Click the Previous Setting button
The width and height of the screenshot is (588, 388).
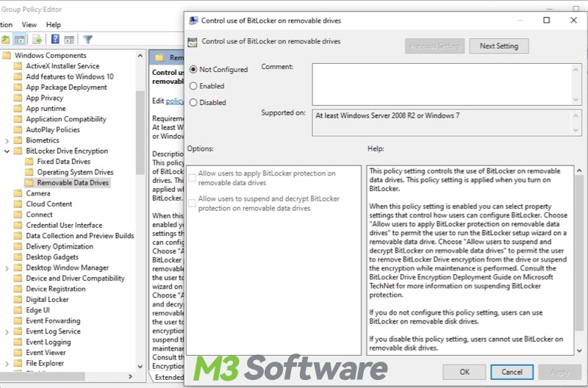coord(434,46)
